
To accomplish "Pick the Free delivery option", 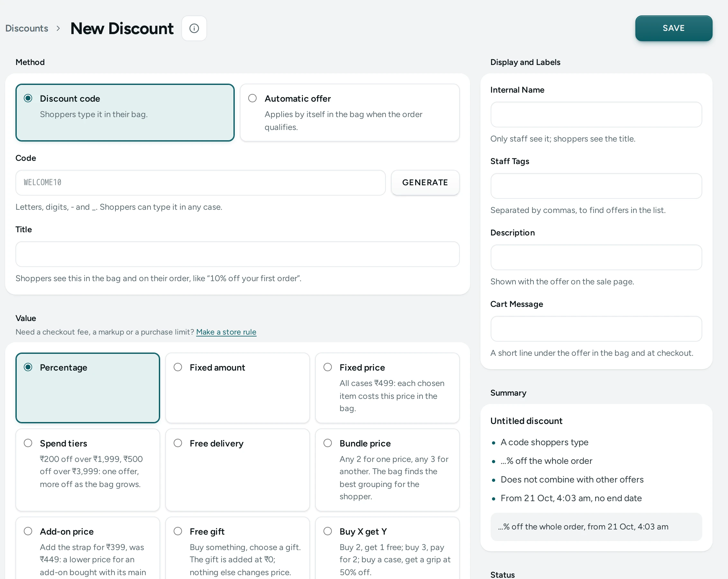I will pyautogui.click(x=237, y=470).
